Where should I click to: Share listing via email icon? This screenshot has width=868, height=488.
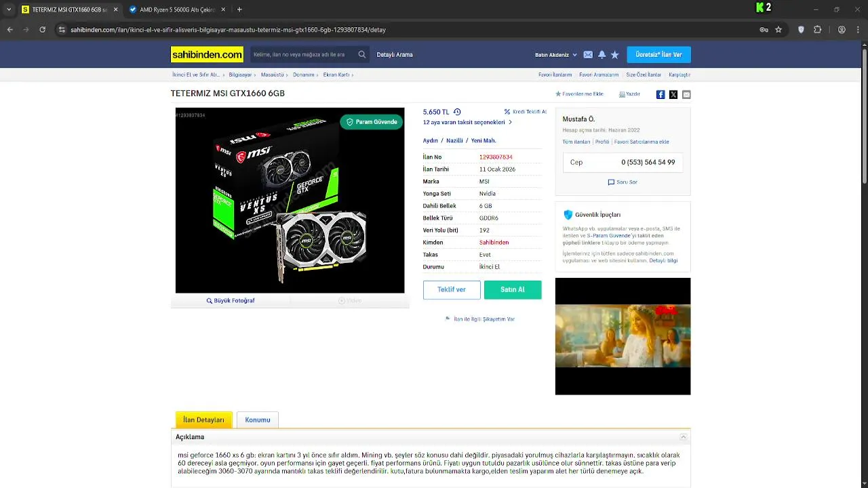click(686, 95)
